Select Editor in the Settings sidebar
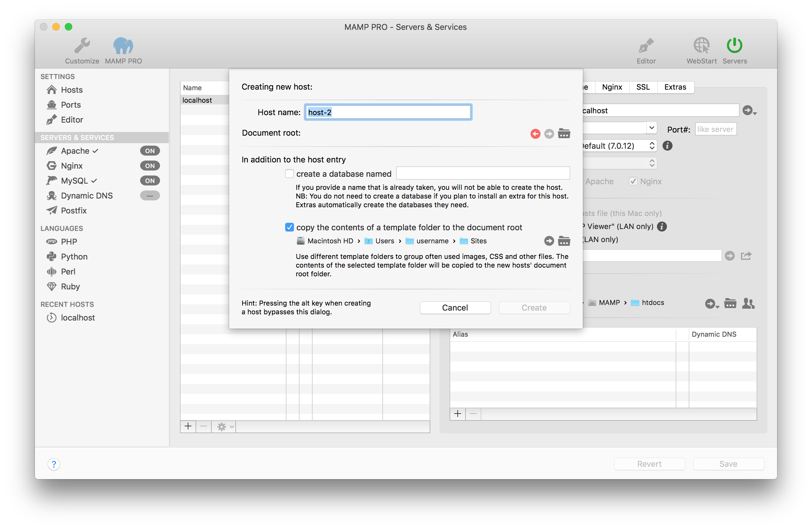The width and height of the screenshot is (812, 529). [72, 120]
